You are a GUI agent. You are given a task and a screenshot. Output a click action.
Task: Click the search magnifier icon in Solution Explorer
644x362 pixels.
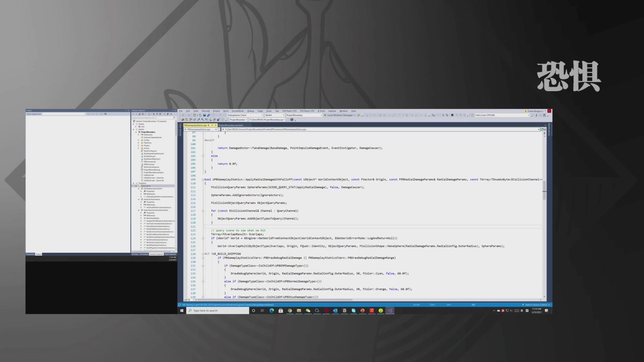click(x=174, y=118)
